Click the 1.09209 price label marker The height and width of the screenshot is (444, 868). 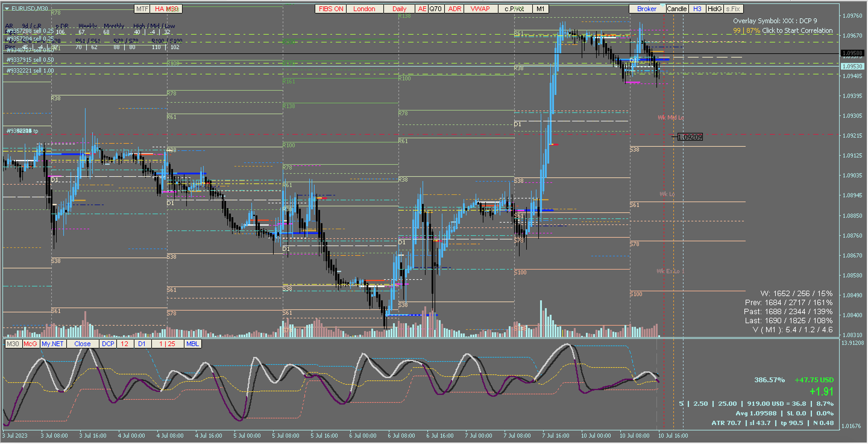[690, 137]
